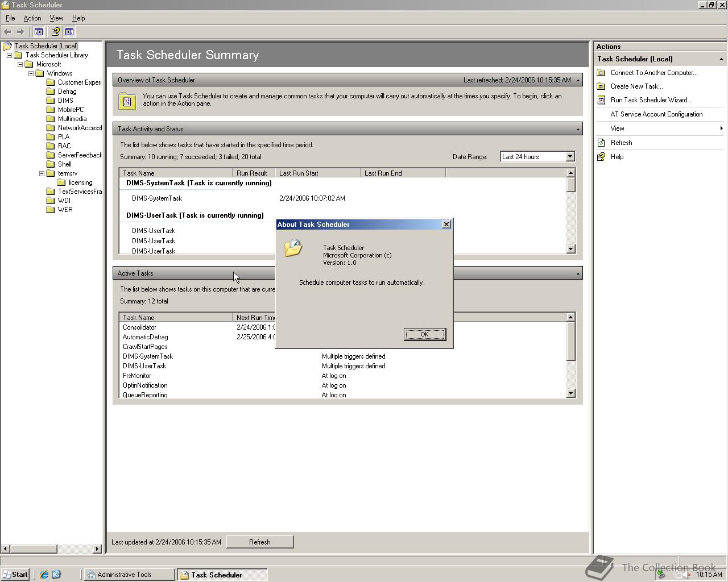
Task: Expand the View submenu arrow
Action: pyautogui.click(x=721, y=128)
